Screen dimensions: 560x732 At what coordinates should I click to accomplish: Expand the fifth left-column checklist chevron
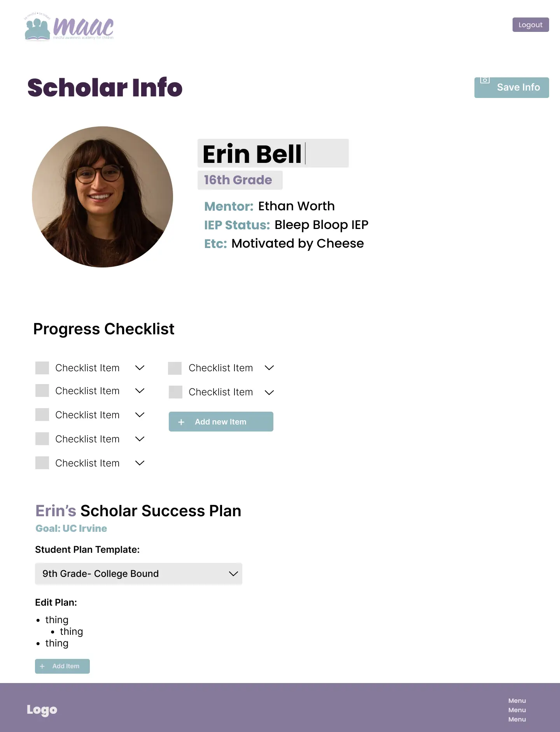[x=140, y=463]
